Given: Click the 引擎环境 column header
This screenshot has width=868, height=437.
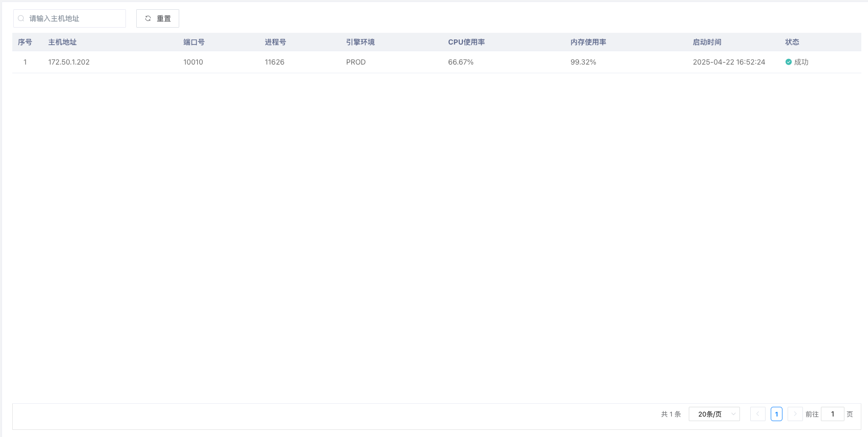Looking at the screenshot, I should click(361, 42).
